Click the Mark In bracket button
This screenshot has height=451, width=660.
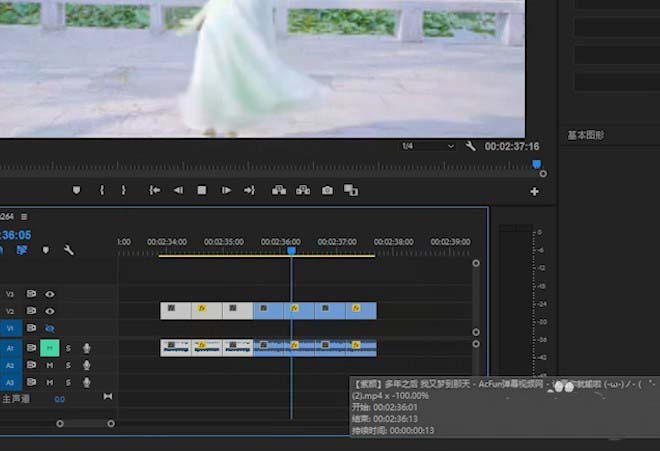[102, 190]
